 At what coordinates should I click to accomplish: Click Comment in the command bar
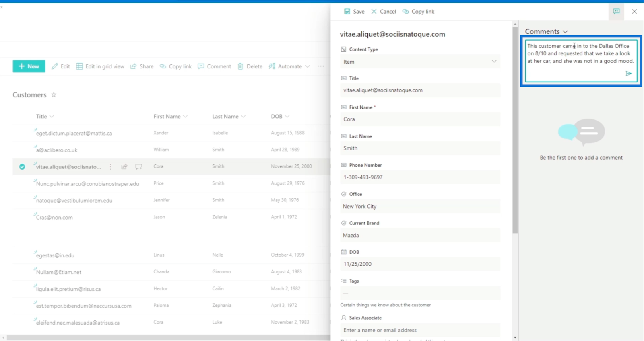[x=215, y=66]
